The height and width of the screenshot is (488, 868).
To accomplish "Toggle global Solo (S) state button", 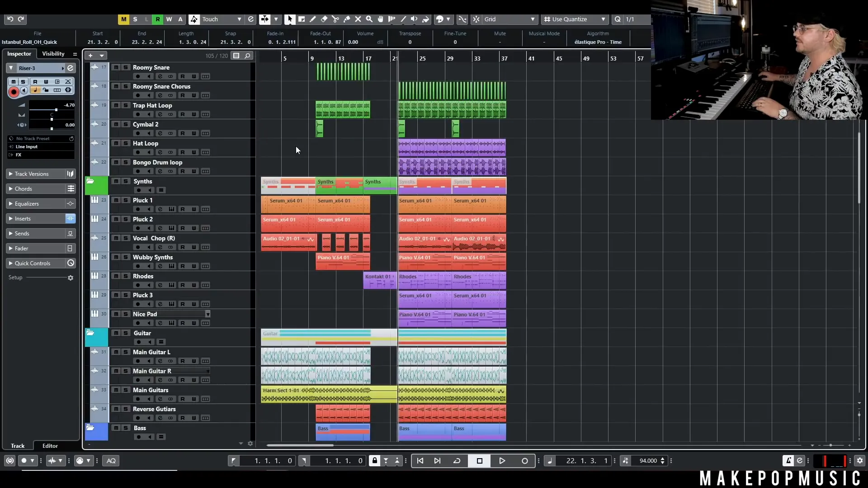I will tap(135, 19).
